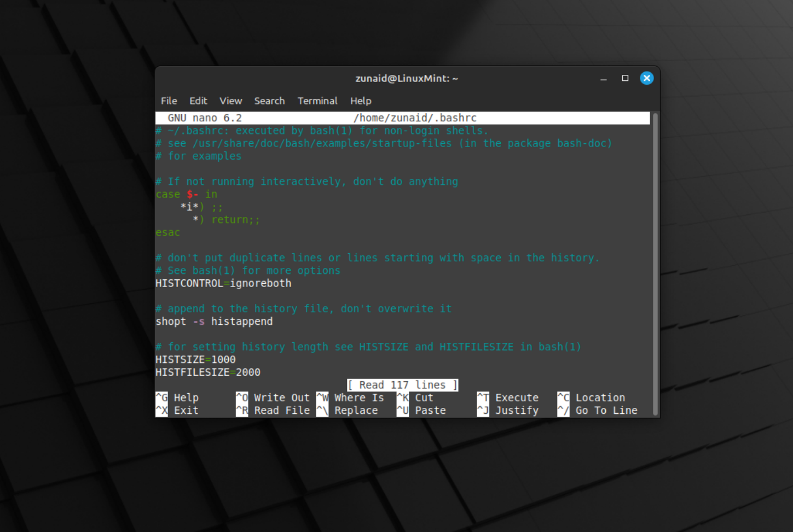The width and height of the screenshot is (793, 532).
Task: Click the ^R Read File shortcut
Action: [x=273, y=410]
